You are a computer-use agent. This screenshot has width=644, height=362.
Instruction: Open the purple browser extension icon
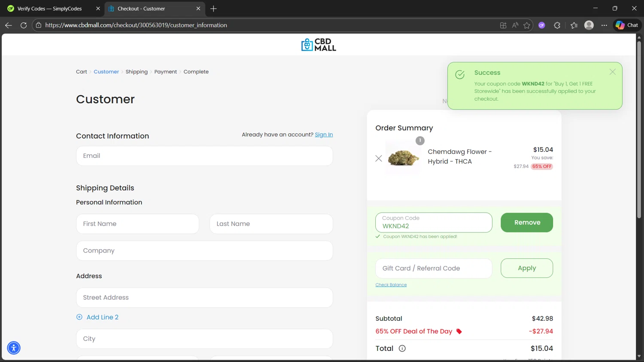coord(542,25)
